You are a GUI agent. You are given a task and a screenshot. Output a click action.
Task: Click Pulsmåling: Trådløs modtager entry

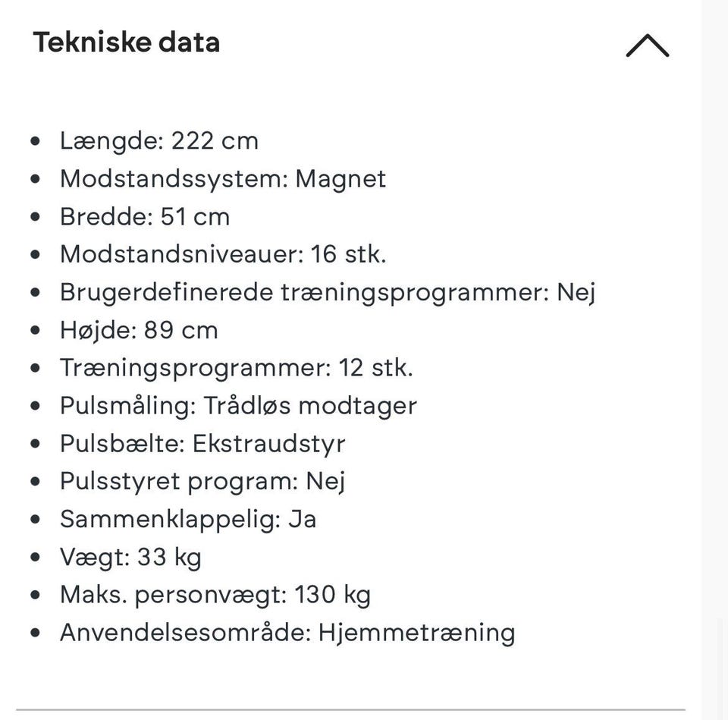coord(238,406)
